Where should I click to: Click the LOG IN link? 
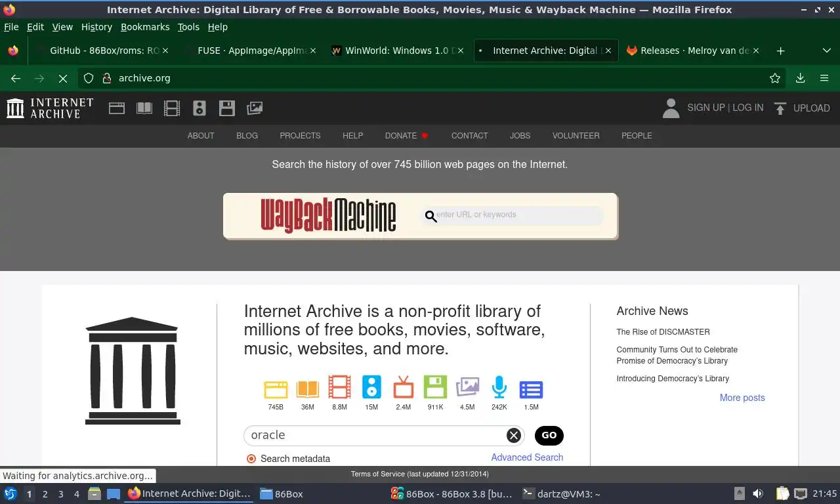pos(748,108)
